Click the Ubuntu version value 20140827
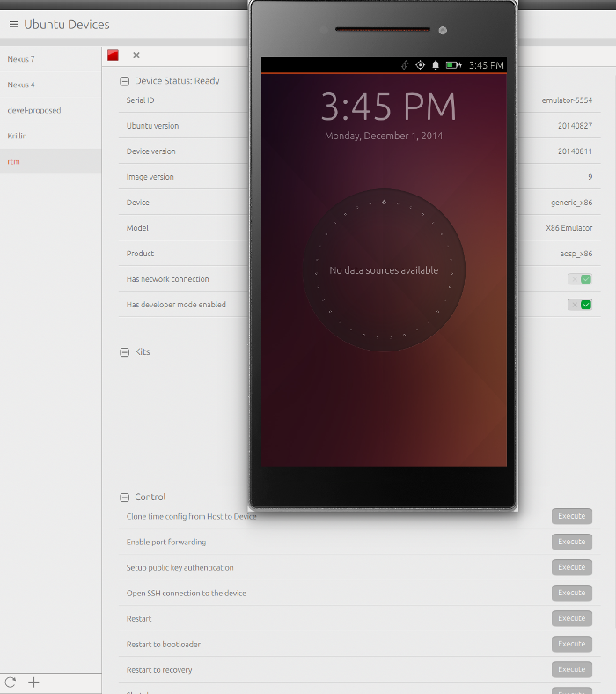 575,126
